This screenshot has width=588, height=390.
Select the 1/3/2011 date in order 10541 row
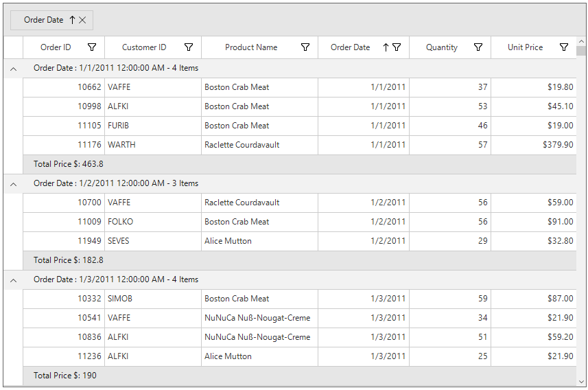coord(364,318)
